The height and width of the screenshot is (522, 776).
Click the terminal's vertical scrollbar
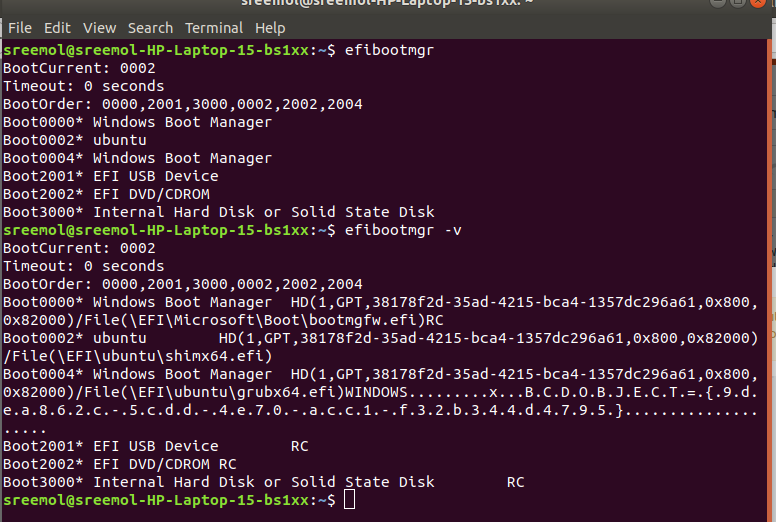[770, 277]
